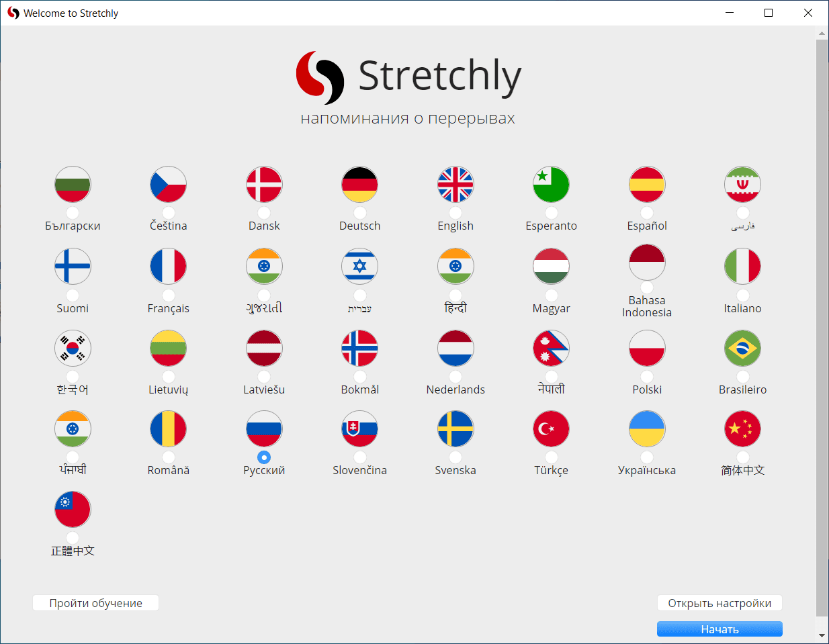829x644 pixels.
Task: Click the China flag icon
Action: [x=743, y=429]
